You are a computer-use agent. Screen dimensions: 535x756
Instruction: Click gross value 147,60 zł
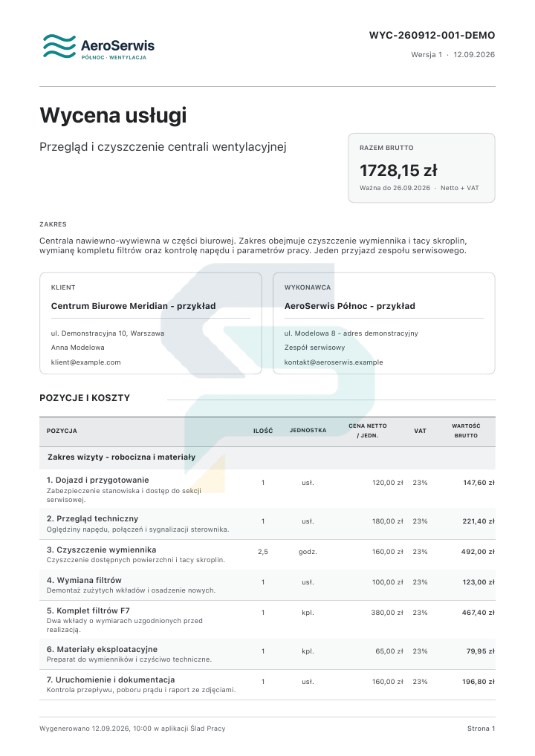[x=479, y=483]
